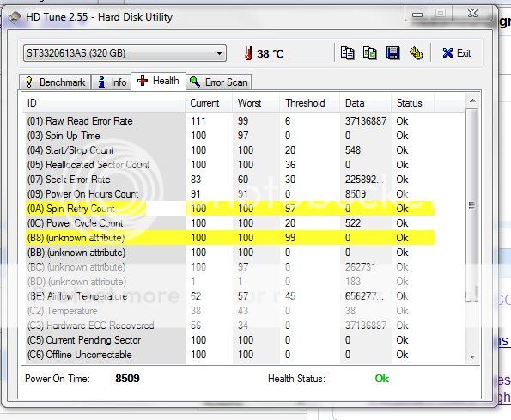Click the copy info to clipboard icon
The image size is (511, 420).
[x=347, y=52]
